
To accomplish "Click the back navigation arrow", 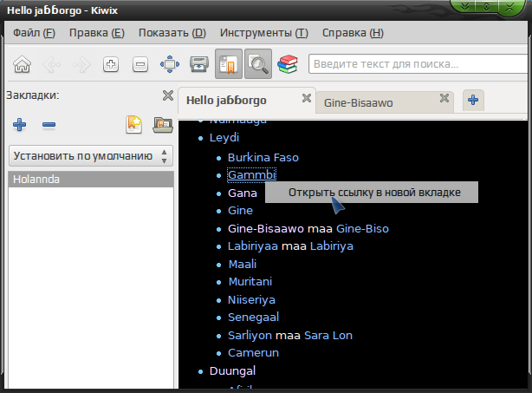I will 52,64.
